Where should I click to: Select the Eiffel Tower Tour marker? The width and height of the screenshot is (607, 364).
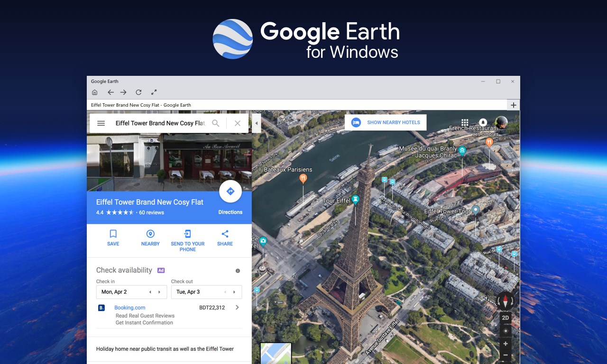pyautogui.click(x=476, y=210)
